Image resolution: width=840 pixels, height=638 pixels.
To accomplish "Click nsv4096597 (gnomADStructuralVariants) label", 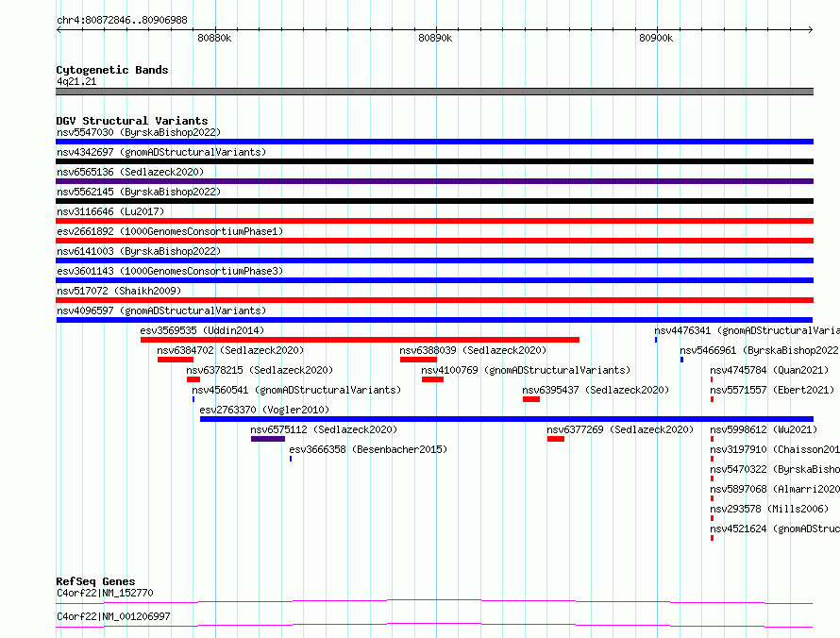I will tap(161, 311).
